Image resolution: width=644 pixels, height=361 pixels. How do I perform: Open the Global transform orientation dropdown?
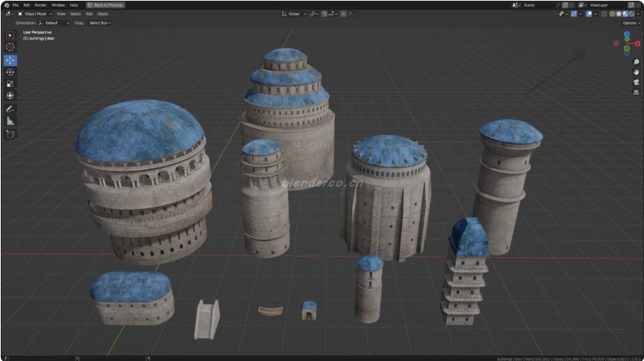point(294,14)
